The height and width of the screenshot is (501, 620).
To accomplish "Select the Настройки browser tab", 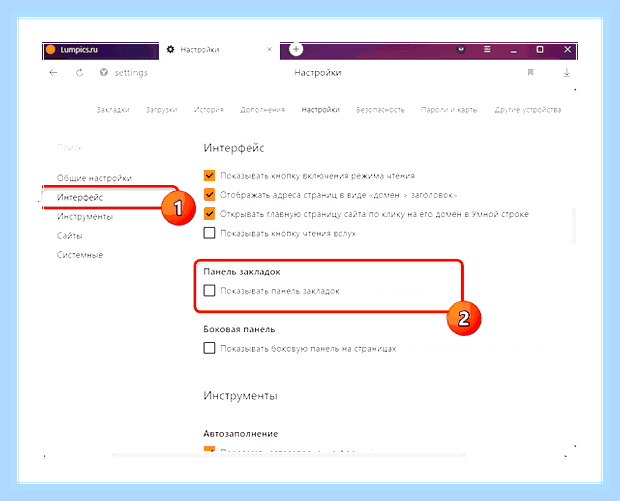I will point(219,50).
